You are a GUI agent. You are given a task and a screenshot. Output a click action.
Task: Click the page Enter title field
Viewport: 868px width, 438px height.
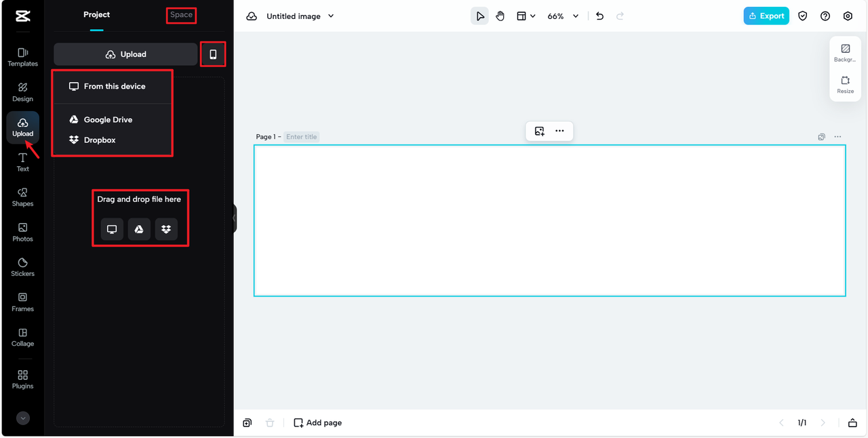301,137
